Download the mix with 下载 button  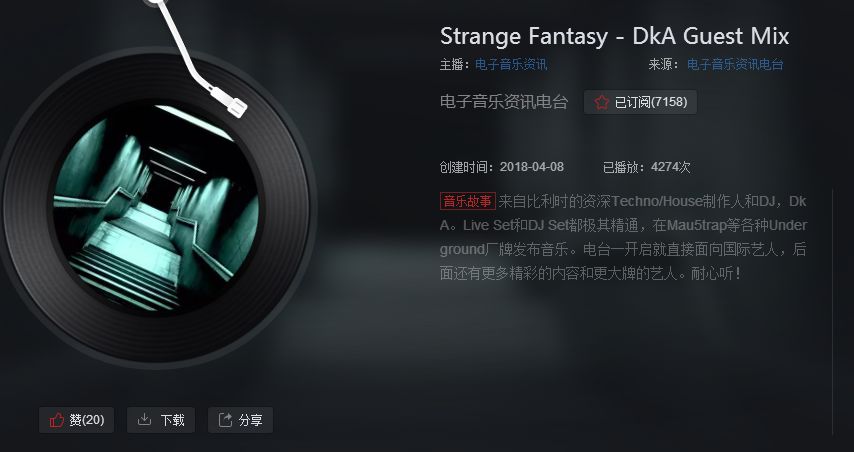tap(161, 420)
